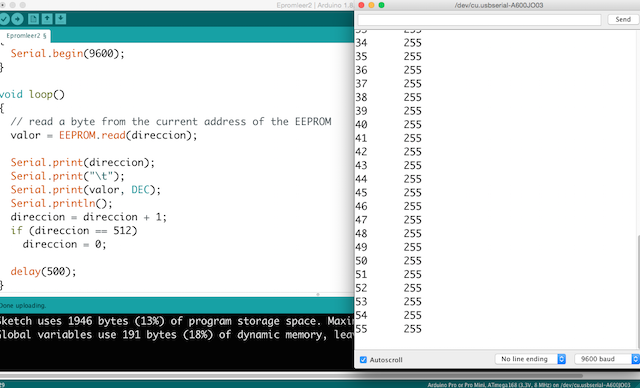
Task: Click the Serial.print(direccion); line
Action: click(x=82, y=162)
